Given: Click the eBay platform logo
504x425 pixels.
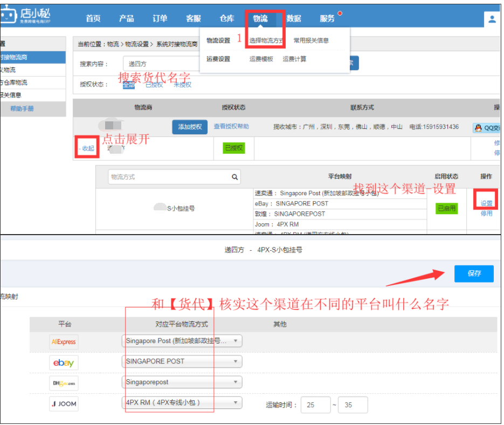Looking at the screenshot, I should (64, 362).
